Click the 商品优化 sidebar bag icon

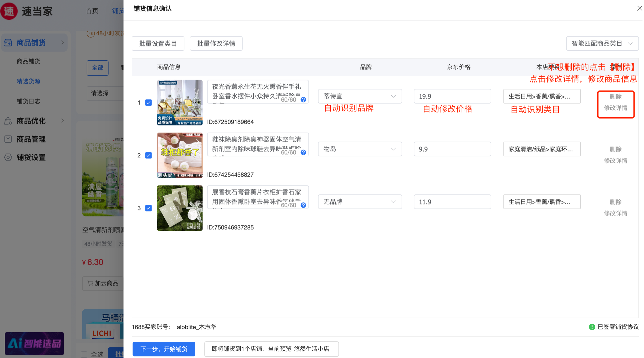point(8,121)
